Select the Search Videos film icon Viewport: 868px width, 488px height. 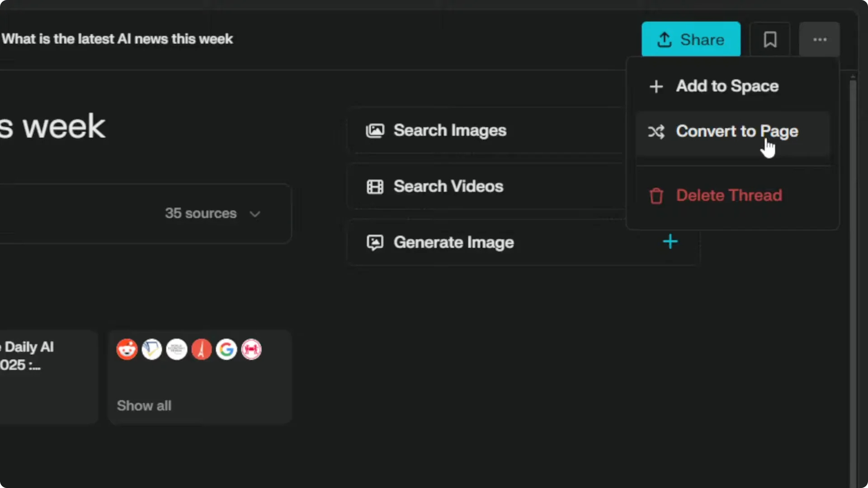tap(375, 186)
